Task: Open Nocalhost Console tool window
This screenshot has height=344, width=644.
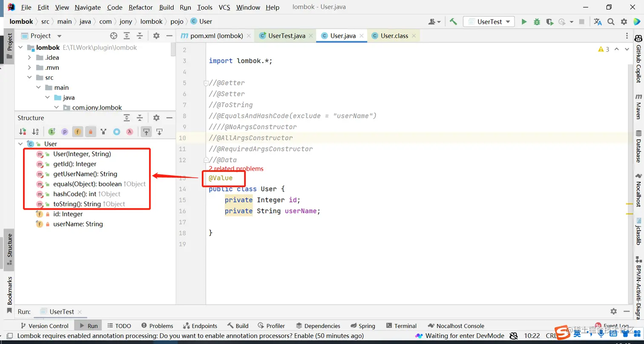Action: (x=455, y=326)
